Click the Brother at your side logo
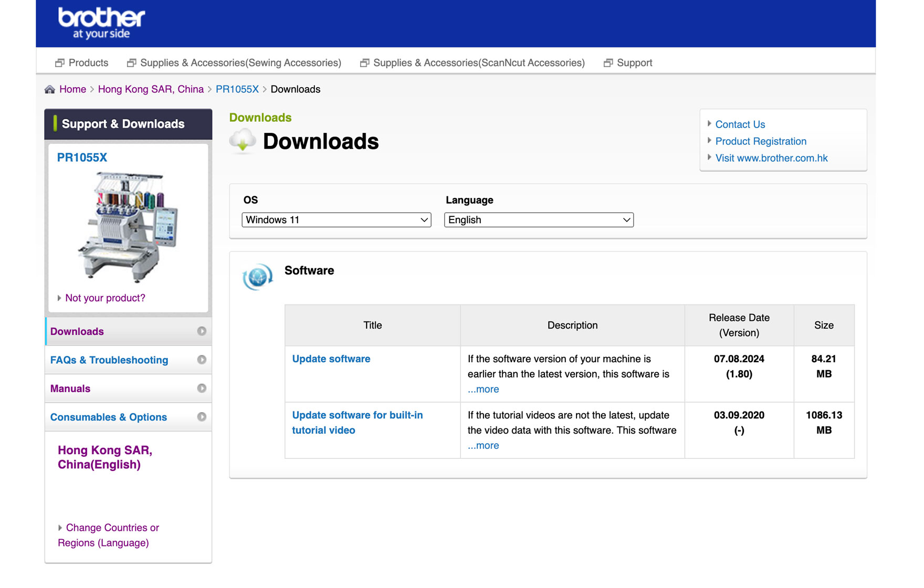 pos(101,23)
